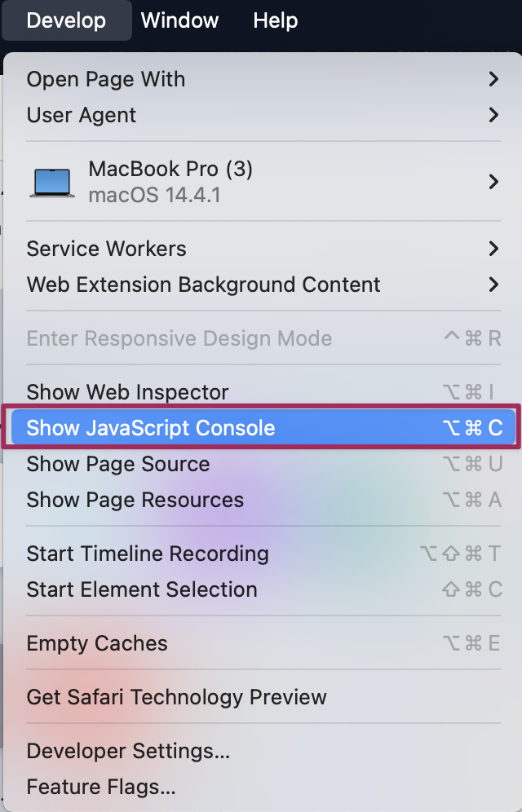This screenshot has height=812, width=522.
Task: Select Show Page Source
Action: click(118, 464)
